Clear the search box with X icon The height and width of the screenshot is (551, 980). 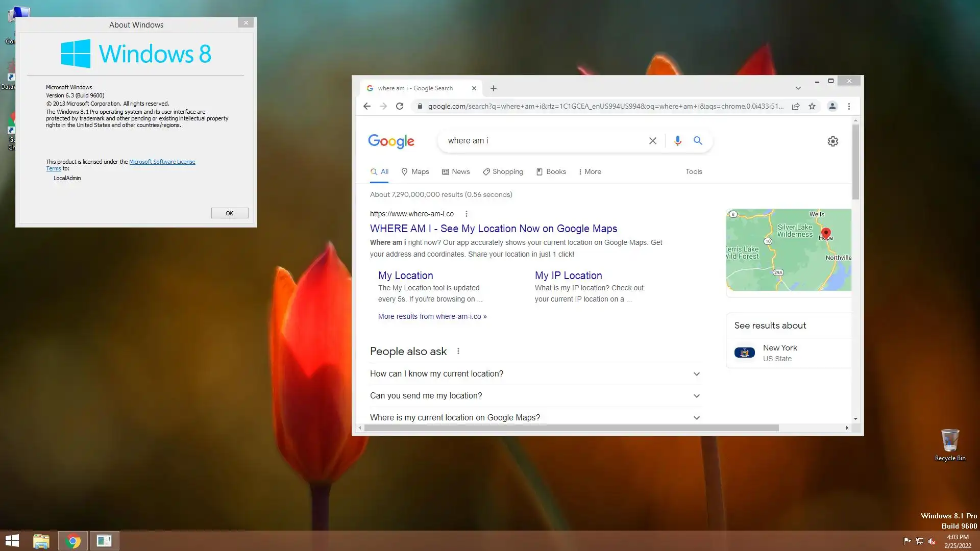[652, 141]
